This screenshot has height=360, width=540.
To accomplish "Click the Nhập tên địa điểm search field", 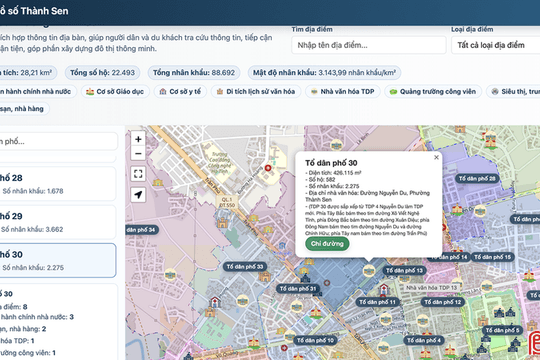I will click(x=369, y=45).
